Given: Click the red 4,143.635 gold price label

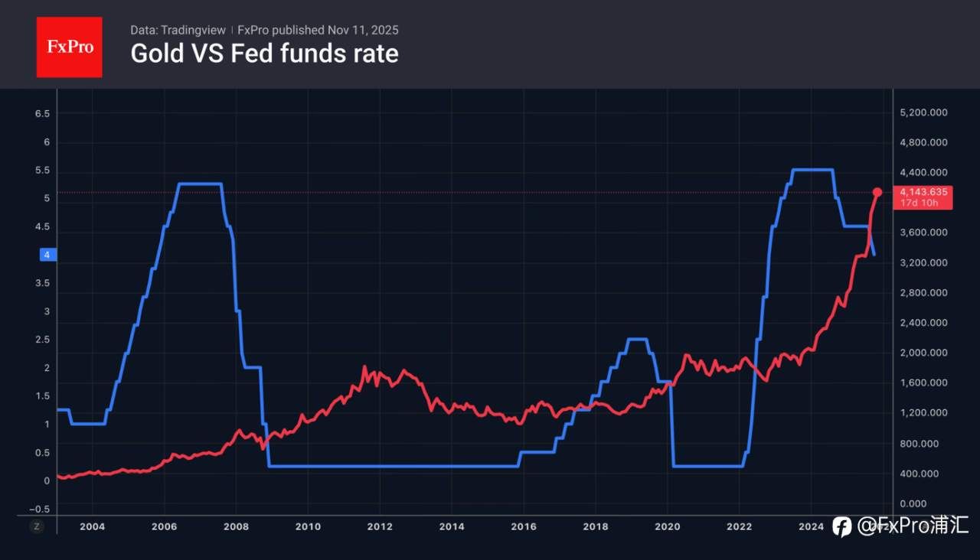Looking at the screenshot, I should pyautogui.click(x=924, y=192).
